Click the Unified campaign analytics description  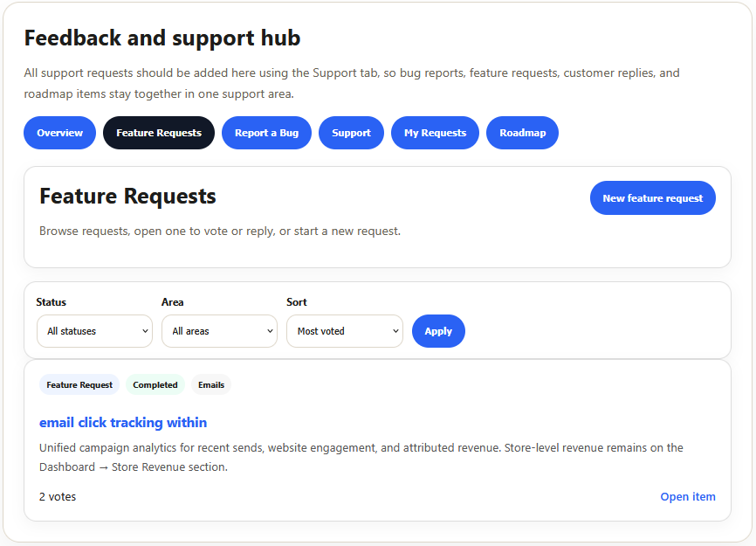361,457
